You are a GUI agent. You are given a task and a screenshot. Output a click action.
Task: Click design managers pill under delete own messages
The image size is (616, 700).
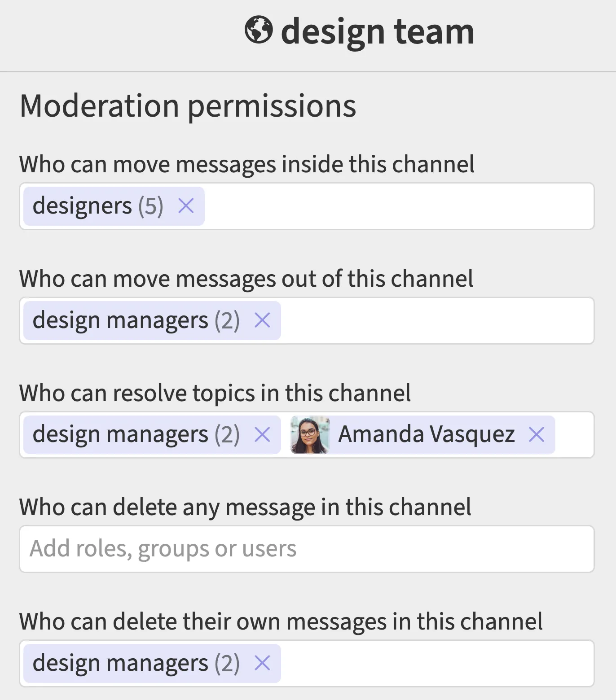pyautogui.click(x=136, y=663)
